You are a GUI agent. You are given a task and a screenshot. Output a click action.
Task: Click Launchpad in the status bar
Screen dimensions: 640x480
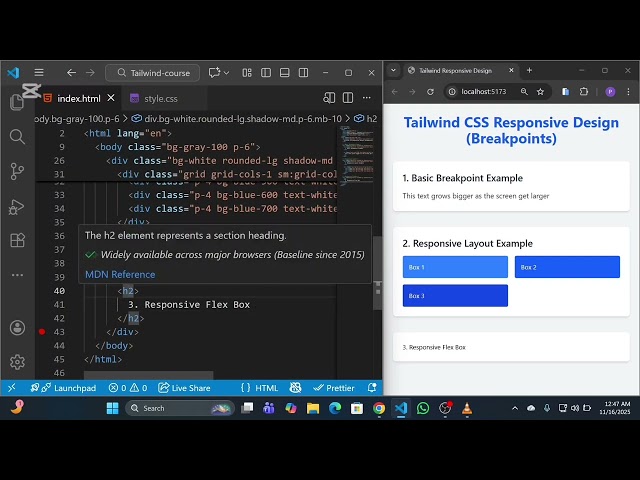[x=63, y=388]
